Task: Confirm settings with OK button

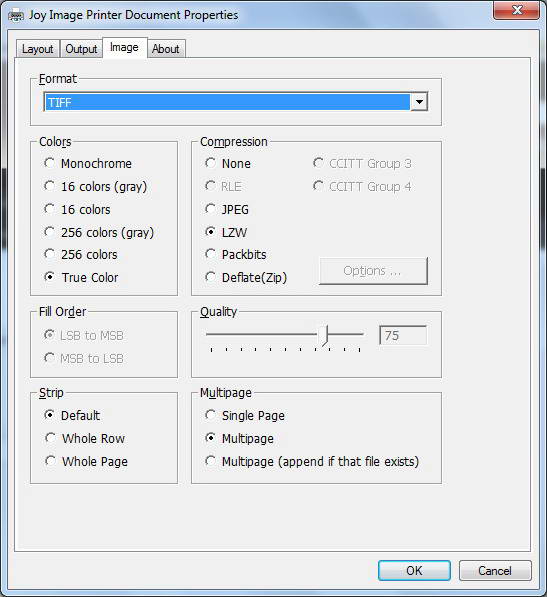Action: [x=414, y=570]
